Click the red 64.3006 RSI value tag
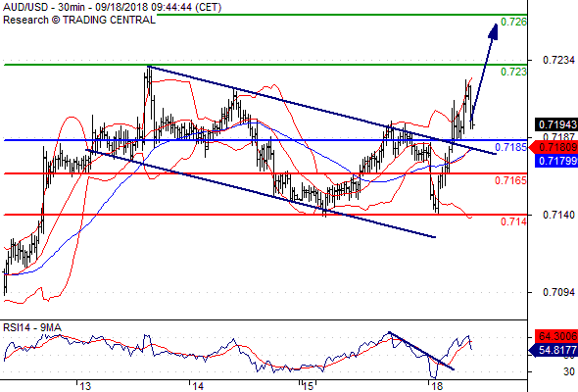Image resolution: width=578 pixels, height=392 pixels. pyautogui.click(x=555, y=336)
